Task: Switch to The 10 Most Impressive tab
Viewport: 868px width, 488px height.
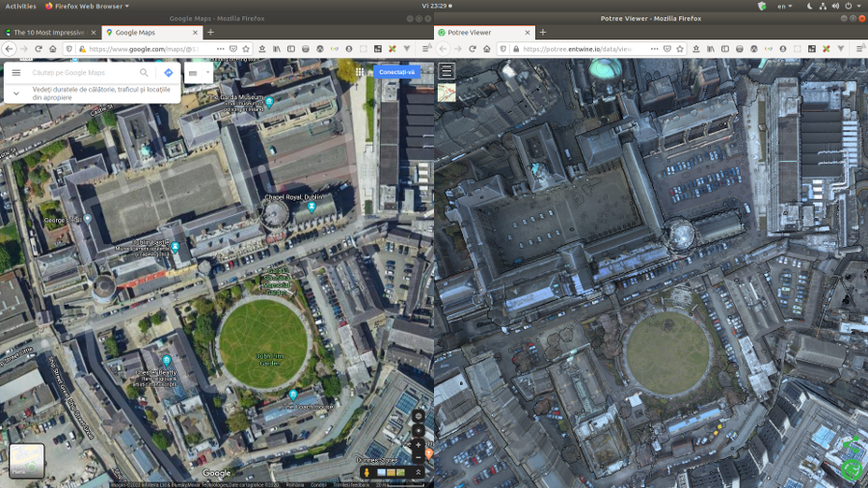Action: click(49, 33)
